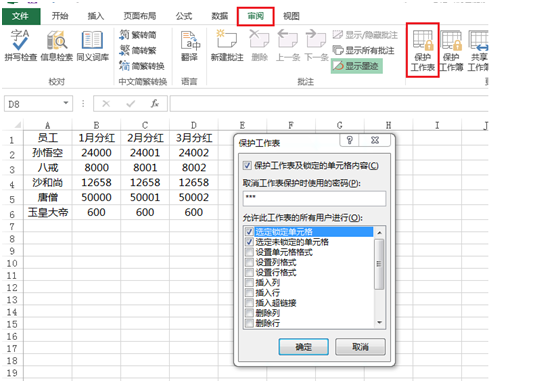Toggle 显示墨迹 ink display

coord(357,66)
